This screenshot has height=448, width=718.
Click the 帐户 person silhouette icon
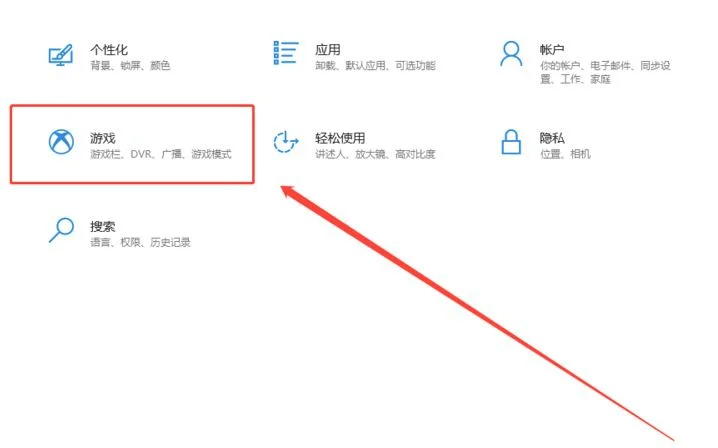click(511, 54)
